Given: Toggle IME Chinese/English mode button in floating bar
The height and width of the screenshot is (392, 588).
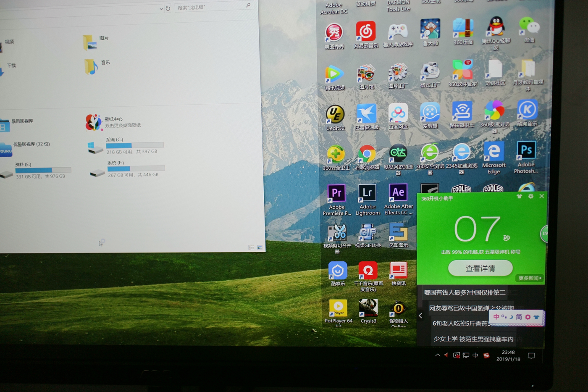Looking at the screenshot, I should coord(496,317).
